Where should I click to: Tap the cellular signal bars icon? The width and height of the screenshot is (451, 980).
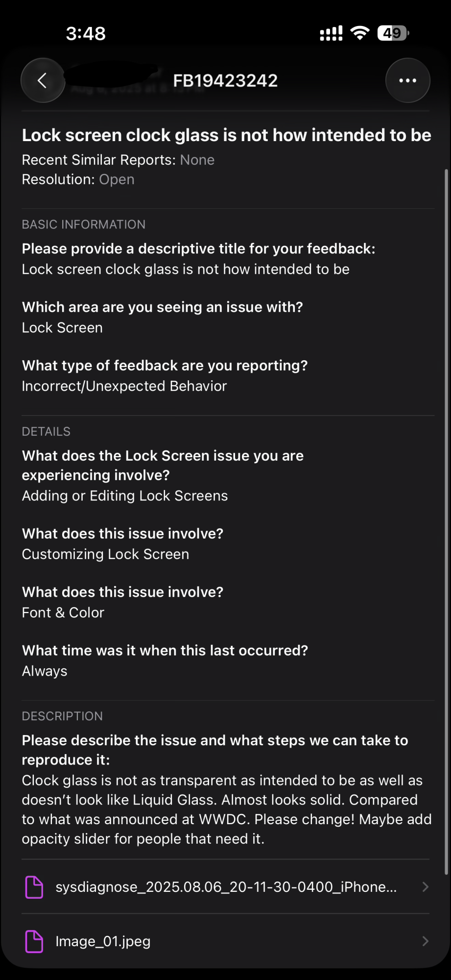click(x=331, y=34)
